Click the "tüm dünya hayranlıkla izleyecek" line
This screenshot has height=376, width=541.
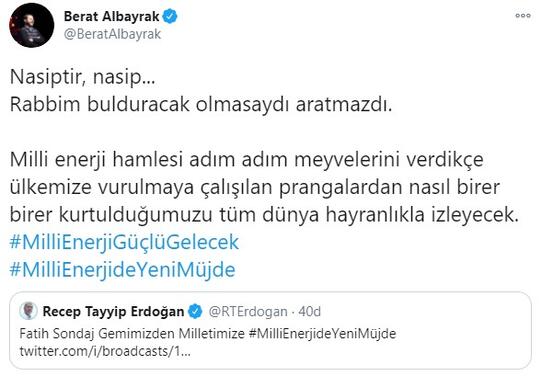click(369, 215)
